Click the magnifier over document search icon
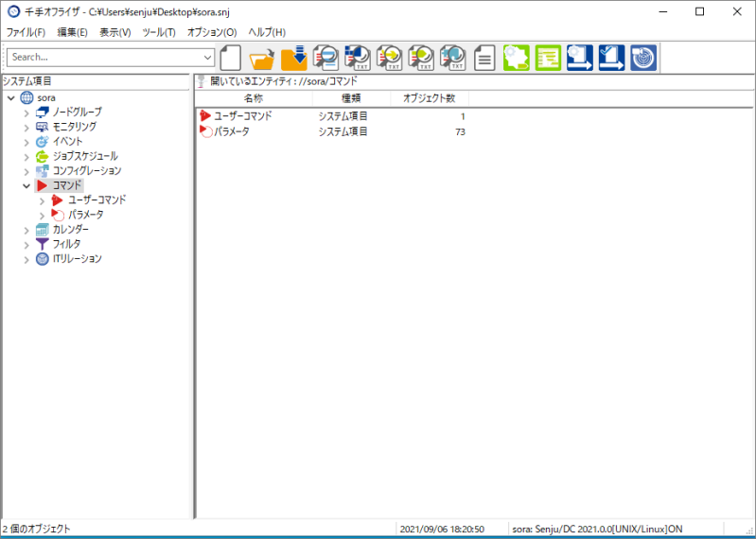The height and width of the screenshot is (539, 756). (325, 58)
